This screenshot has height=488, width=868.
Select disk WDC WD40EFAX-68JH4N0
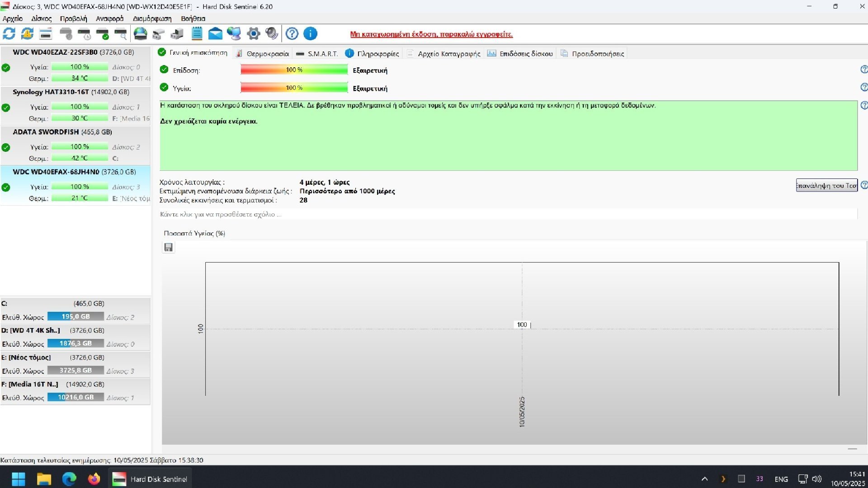[75, 185]
